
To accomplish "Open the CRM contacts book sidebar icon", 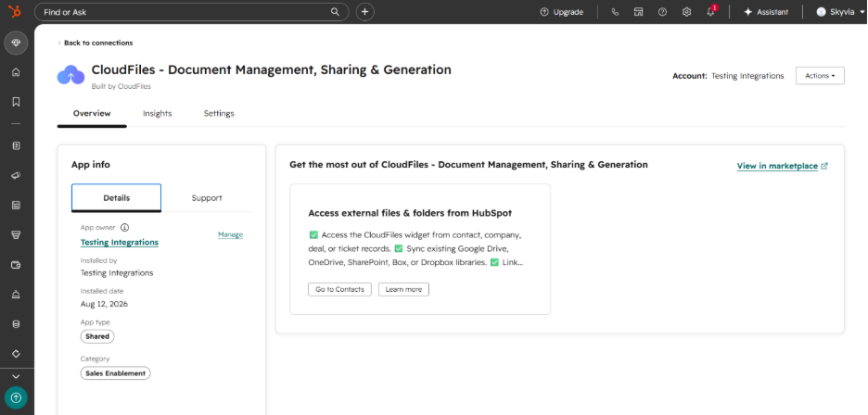I will coord(16,145).
